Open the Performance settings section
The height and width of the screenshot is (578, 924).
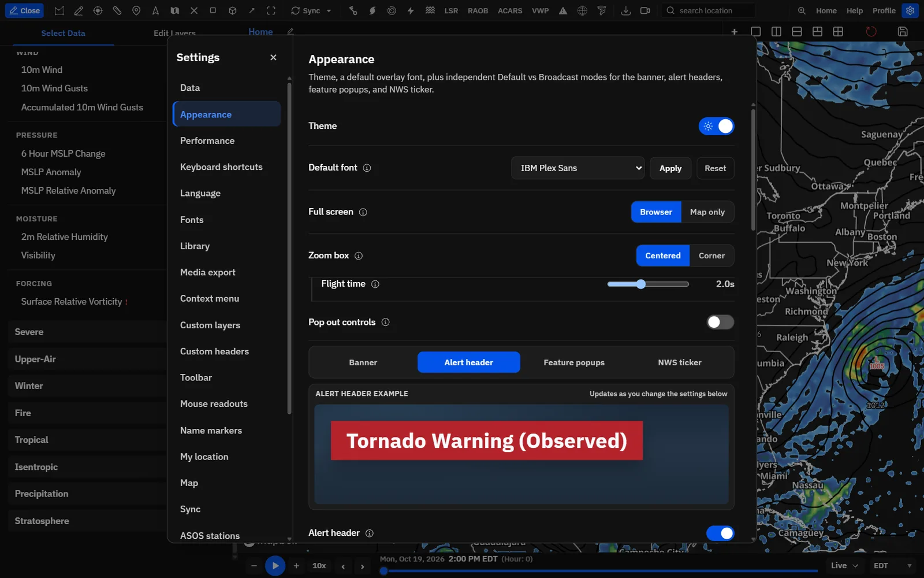[x=226, y=141]
